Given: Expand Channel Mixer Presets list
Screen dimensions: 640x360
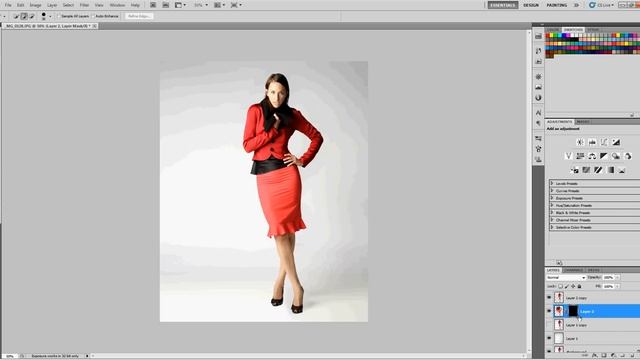Looking at the screenshot, I should coord(552,220).
